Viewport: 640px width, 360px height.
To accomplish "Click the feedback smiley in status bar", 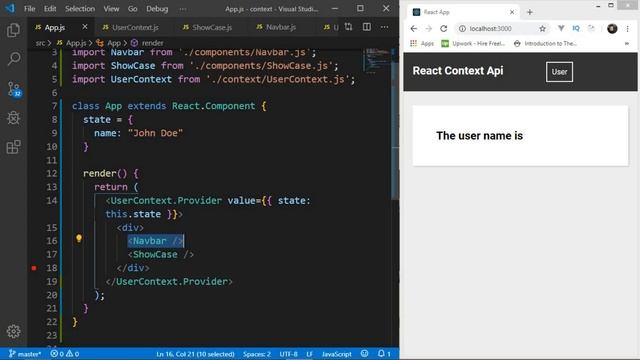I will (364, 353).
